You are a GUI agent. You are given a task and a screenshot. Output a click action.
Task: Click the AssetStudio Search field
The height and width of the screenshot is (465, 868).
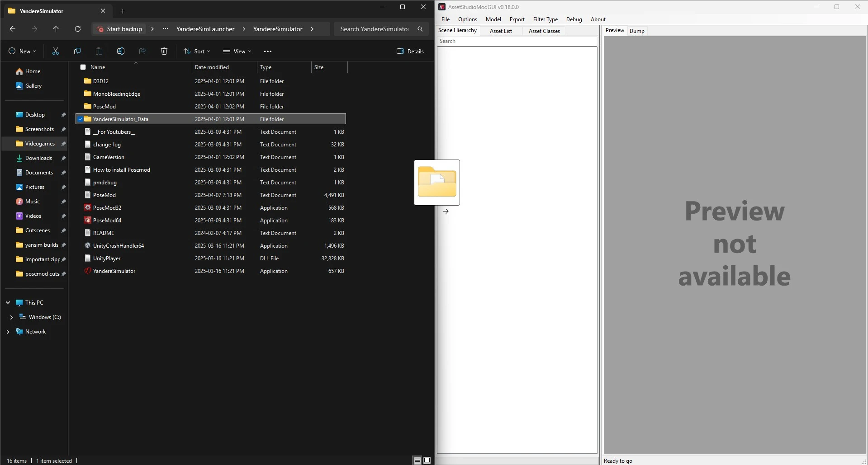(x=517, y=41)
